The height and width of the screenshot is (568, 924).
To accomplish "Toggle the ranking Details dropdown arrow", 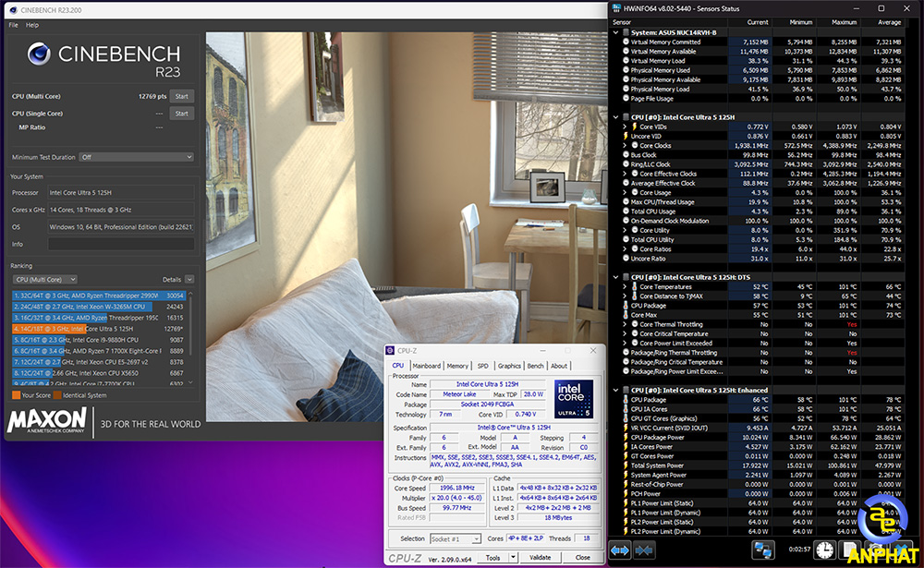I will 189,279.
